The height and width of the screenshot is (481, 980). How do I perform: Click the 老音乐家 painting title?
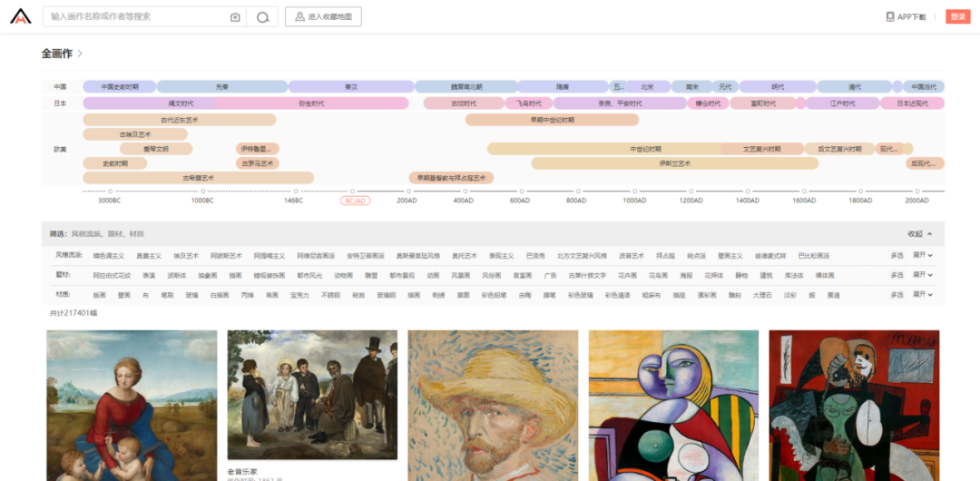[242, 471]
